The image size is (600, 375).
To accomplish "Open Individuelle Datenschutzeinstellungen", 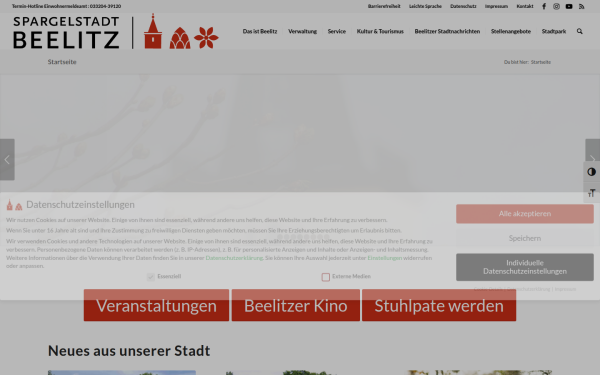I will (x=525, y=267).
